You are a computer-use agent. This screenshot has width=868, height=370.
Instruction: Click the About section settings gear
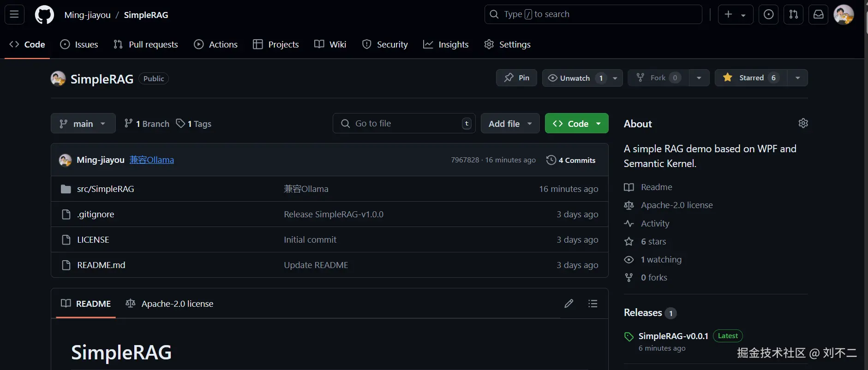coord(803,123)
